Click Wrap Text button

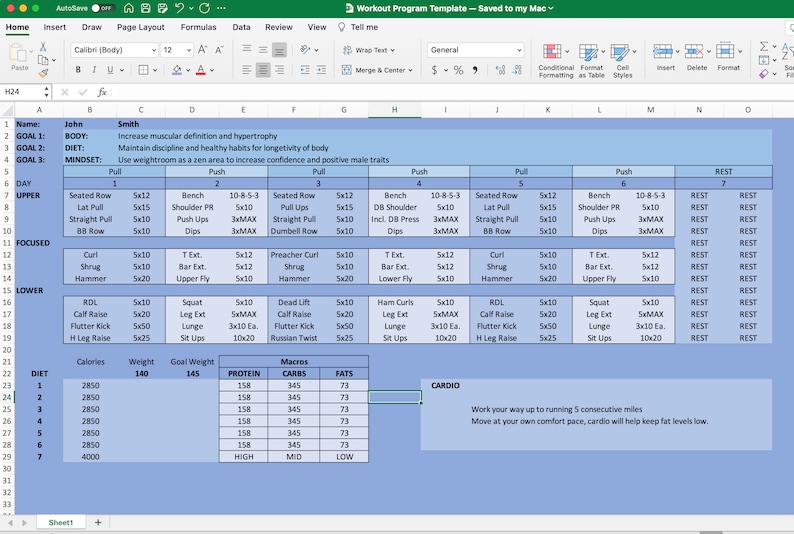click(x=368, y=50)
